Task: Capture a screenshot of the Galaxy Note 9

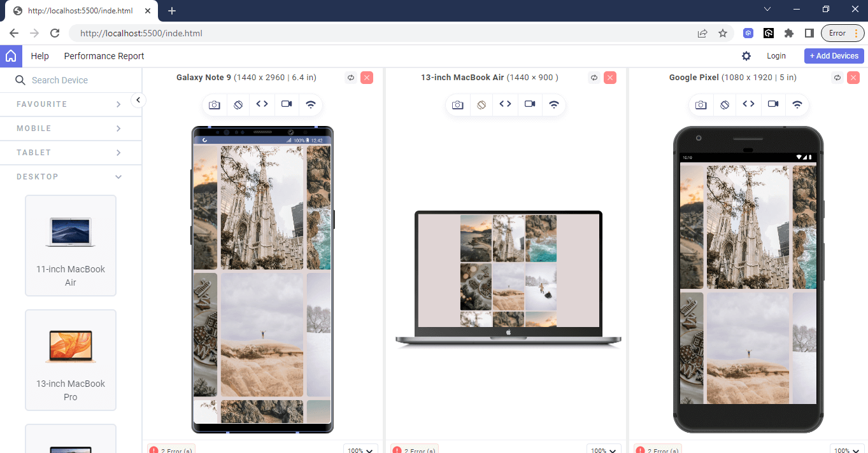Action: (x=214, y=104)
